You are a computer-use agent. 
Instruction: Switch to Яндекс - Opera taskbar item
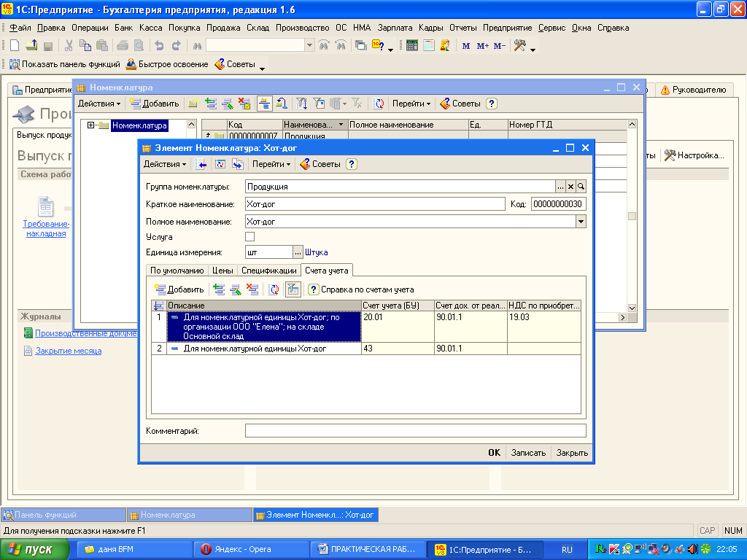(251, 549)
